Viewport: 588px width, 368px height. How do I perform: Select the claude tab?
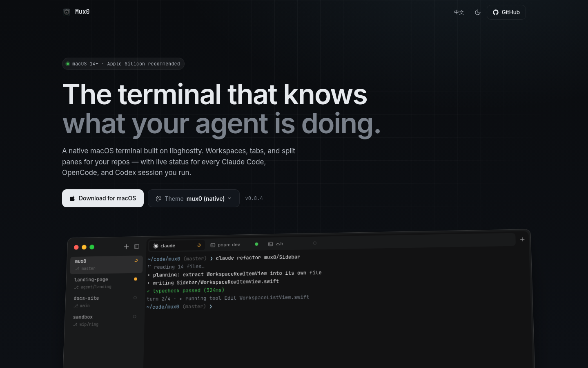[x=176, y=245]
